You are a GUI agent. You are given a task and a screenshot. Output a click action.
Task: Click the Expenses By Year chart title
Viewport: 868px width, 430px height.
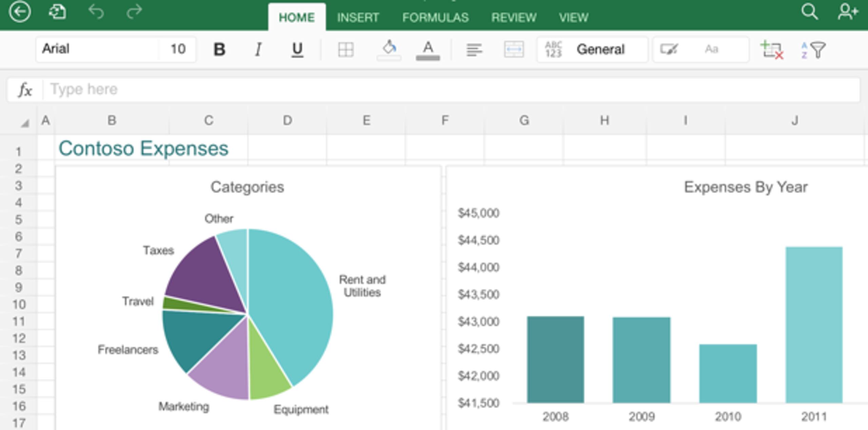coord(746,187)
